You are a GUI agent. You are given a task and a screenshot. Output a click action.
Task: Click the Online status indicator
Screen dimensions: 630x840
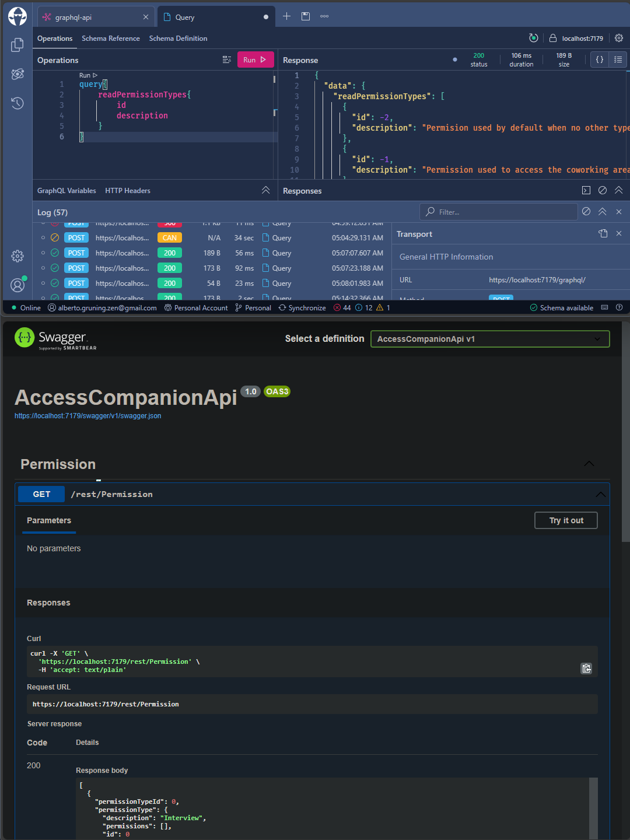point(26,308)
